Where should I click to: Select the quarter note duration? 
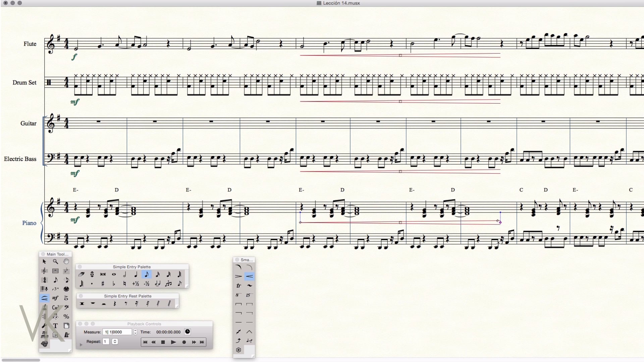coord(136,275)
